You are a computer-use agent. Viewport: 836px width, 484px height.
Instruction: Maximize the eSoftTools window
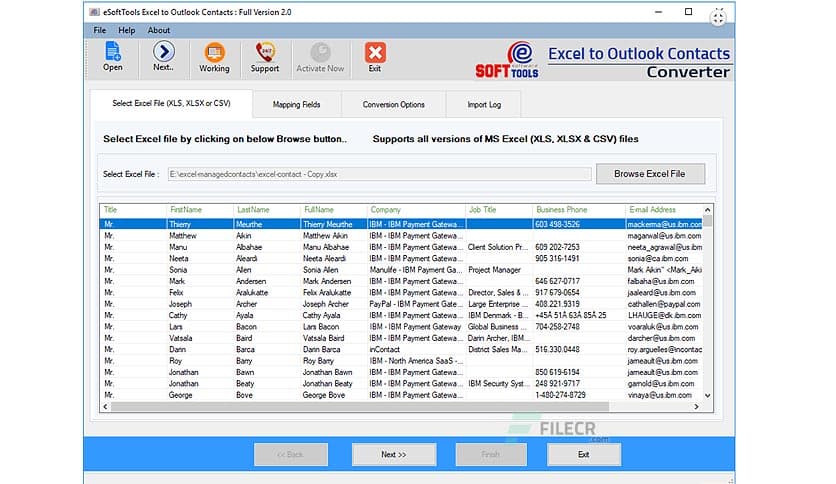coord(688,12)
